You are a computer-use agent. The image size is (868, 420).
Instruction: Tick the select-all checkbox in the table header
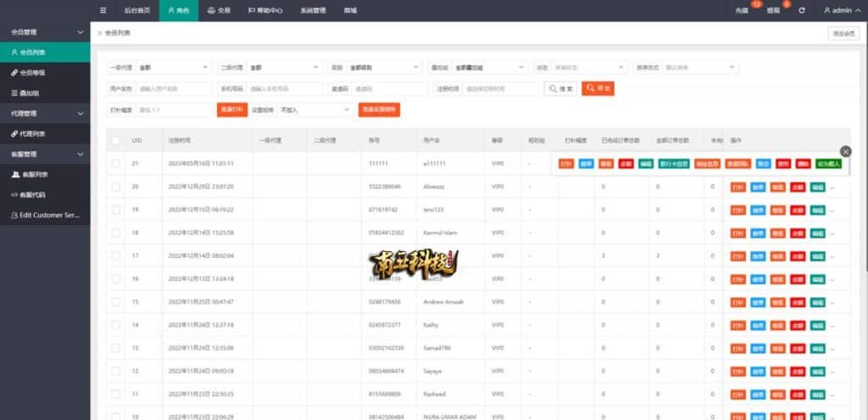coord(115,140)
